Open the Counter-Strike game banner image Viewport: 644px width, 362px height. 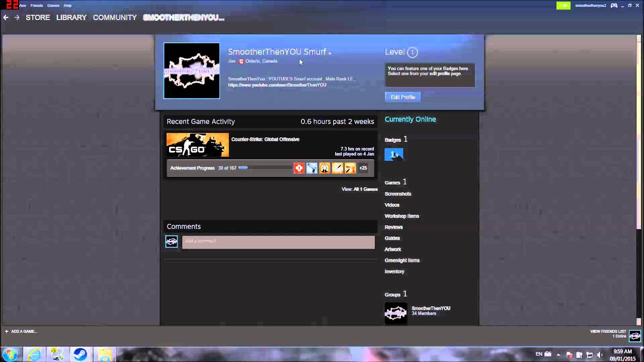pyautogui.click(x=198, y=145)
